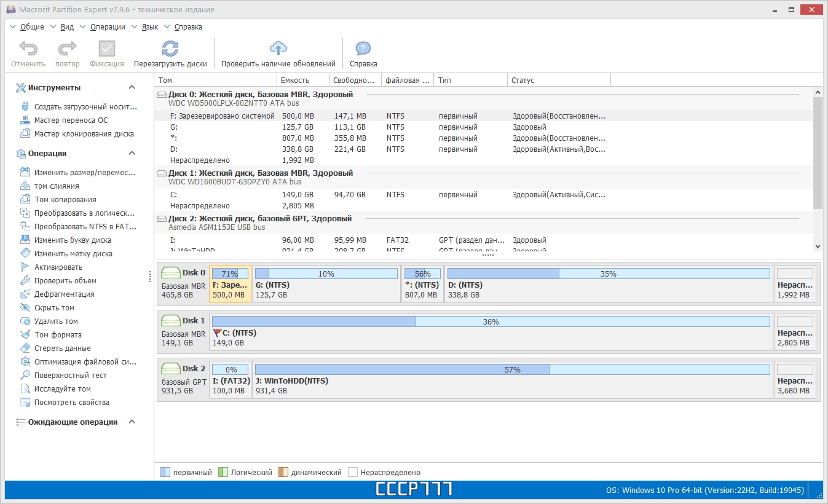Open the Язык menu
828x504 pixels.
150,27
